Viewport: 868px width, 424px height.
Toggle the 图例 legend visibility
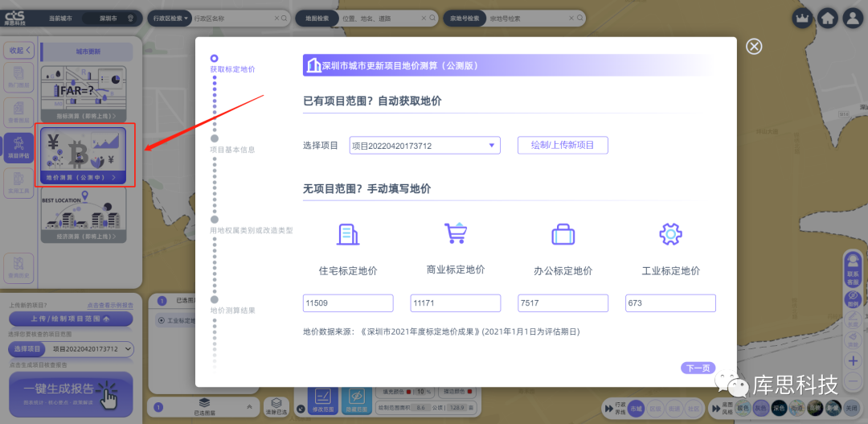[x=853, y=298]
